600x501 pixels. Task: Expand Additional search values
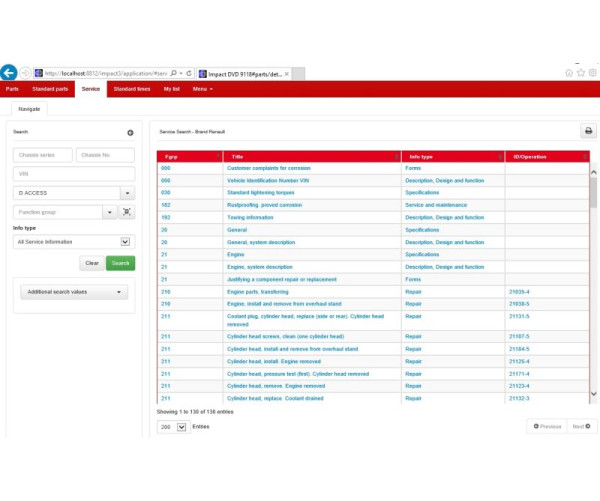[x=75, y=292]
